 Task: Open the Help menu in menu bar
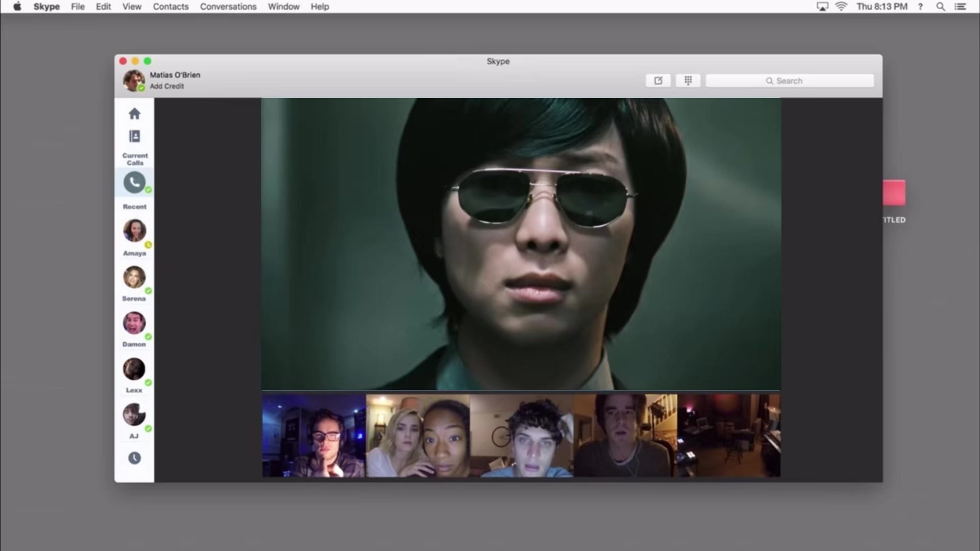320,7
